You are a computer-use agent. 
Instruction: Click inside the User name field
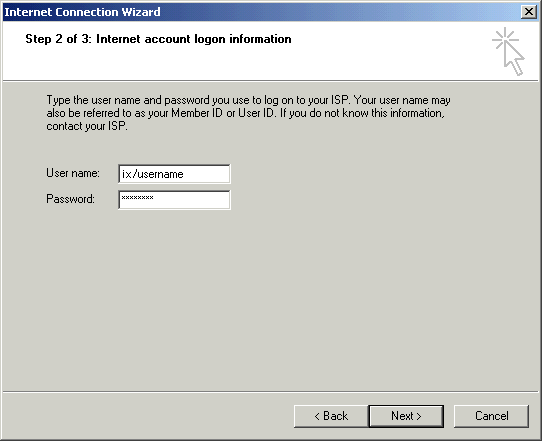174,174
